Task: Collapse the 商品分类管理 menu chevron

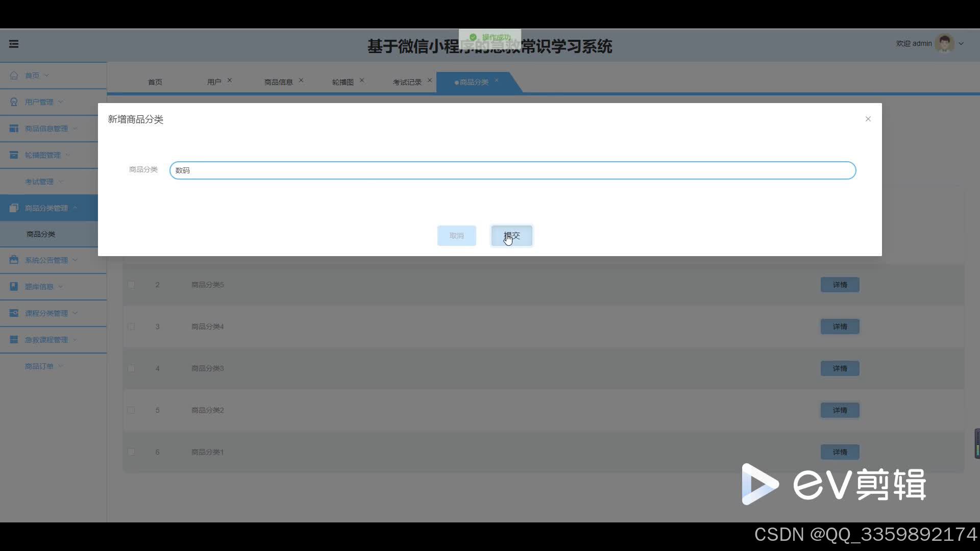Action: coord(75,208)
